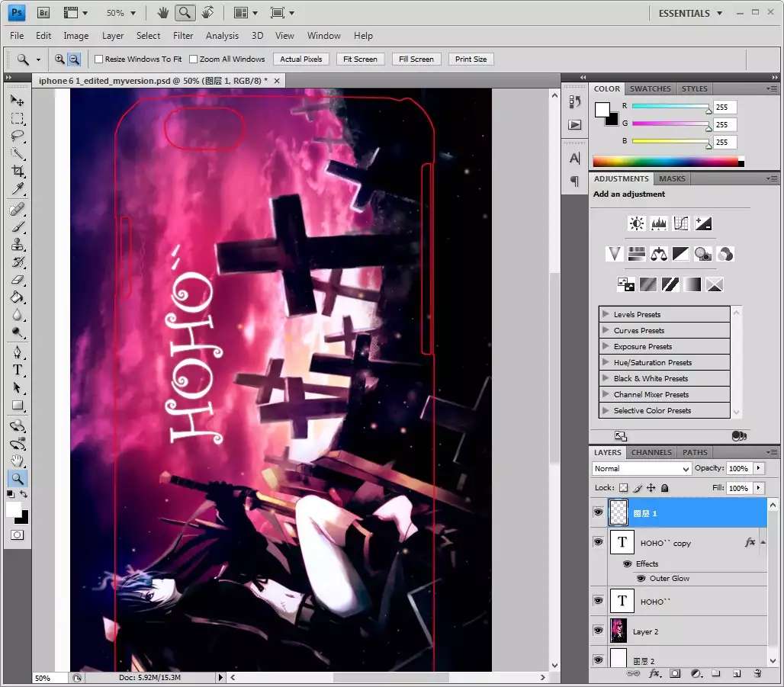The image size is (784, 687).
Task: Hide the HOHO`` copy layer
Action: [x=598, y=542]
